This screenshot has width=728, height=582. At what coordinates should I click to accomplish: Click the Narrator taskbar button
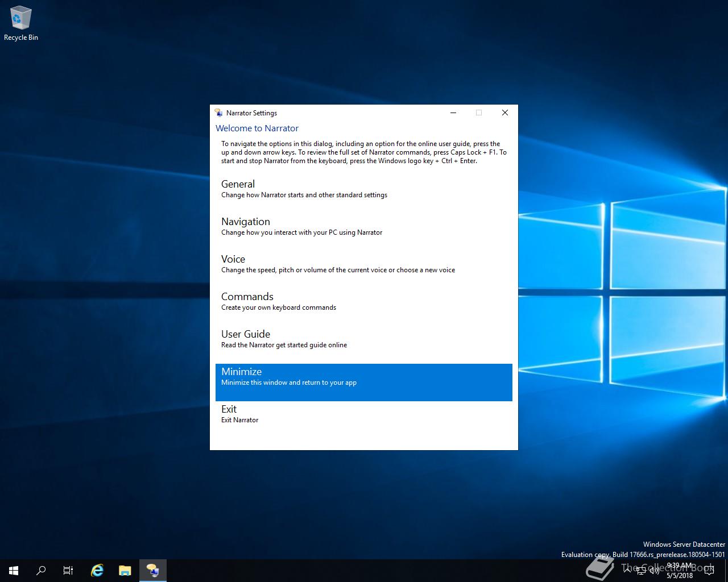pos(153,571)
